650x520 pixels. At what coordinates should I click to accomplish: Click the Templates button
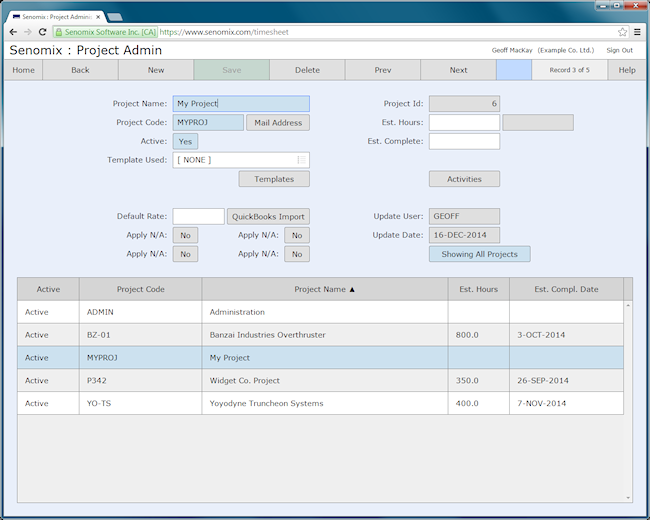coord(274,179)
